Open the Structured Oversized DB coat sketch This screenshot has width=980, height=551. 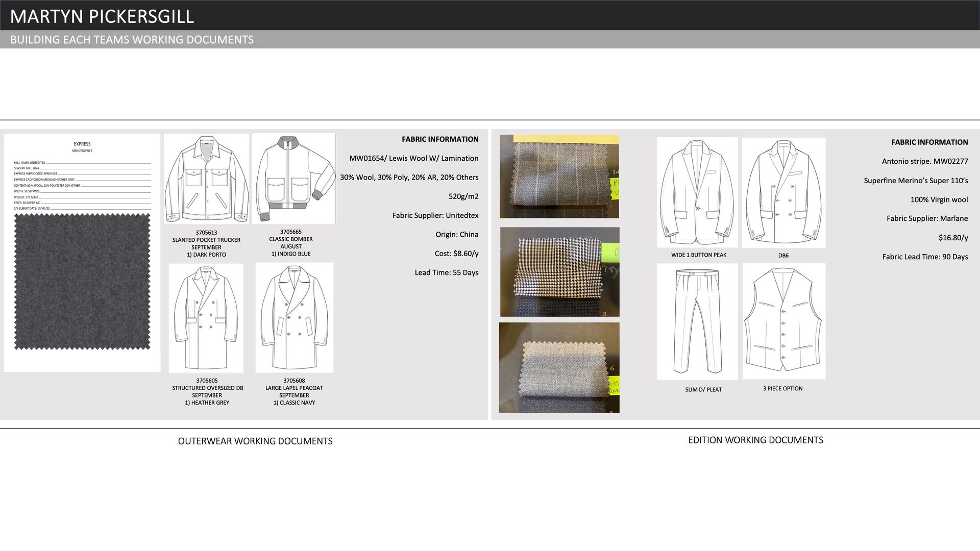206,318
